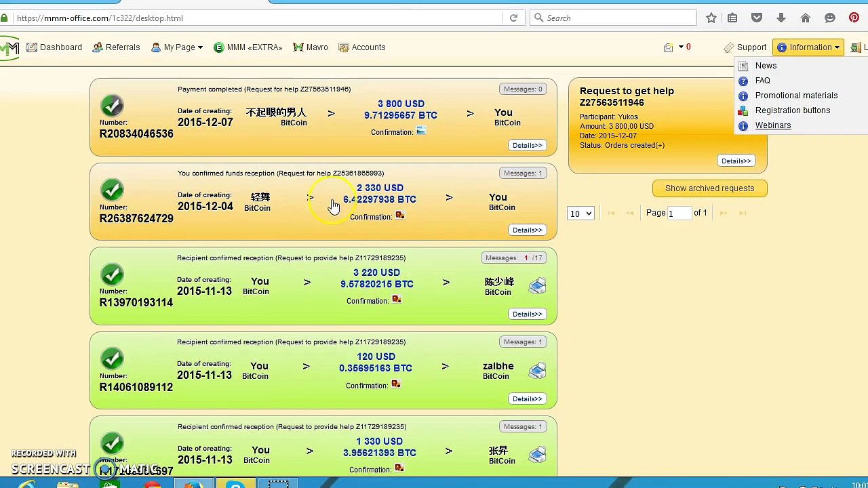
Task: Open Details for order R14061089112
Action: pyautogui.click(x=527, y=399)
